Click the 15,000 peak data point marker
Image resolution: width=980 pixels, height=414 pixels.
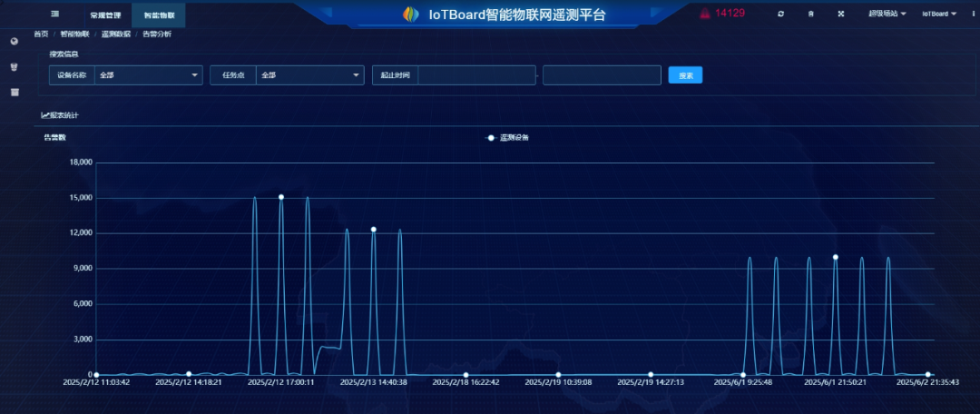click(x=281, y=197)
